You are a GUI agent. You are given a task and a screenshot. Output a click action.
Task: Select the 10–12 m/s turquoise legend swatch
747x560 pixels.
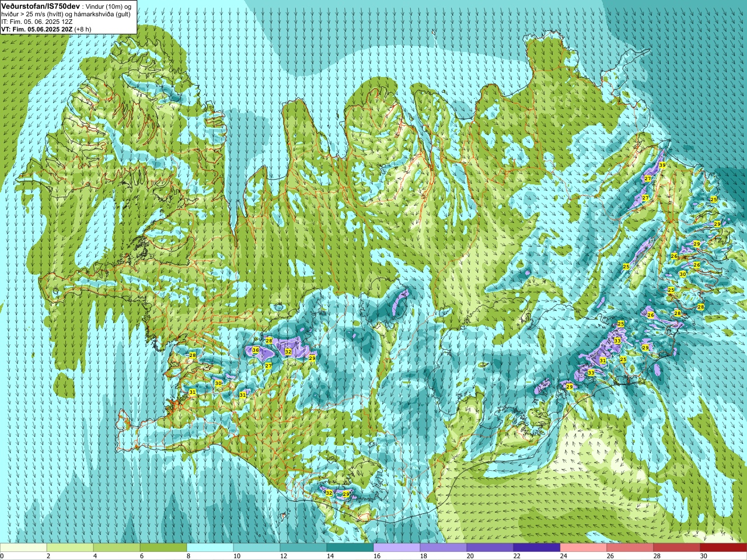click(x=257, y=548)
